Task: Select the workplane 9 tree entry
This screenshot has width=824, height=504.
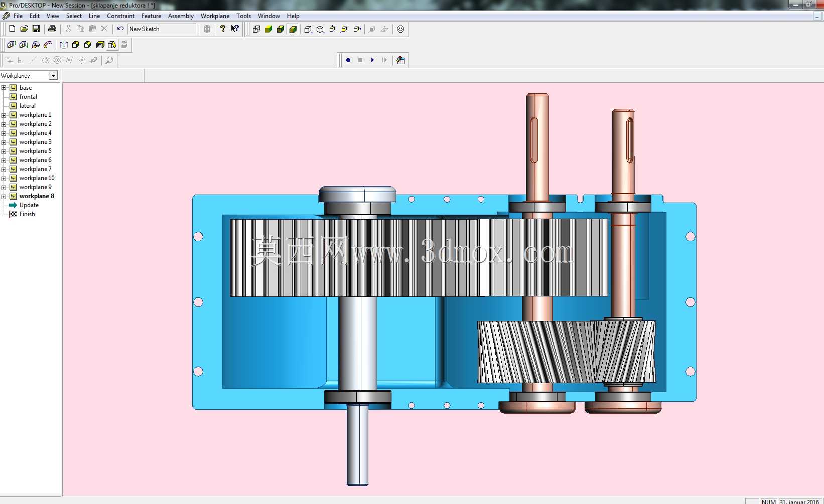Action: pyautogui.click(x=35, y=187)
